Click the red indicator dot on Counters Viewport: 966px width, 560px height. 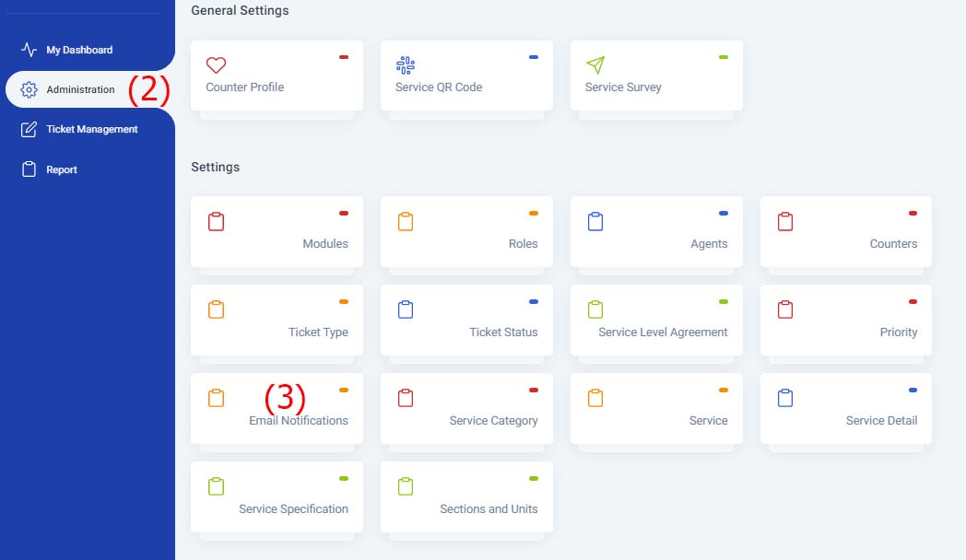(913, 214)
